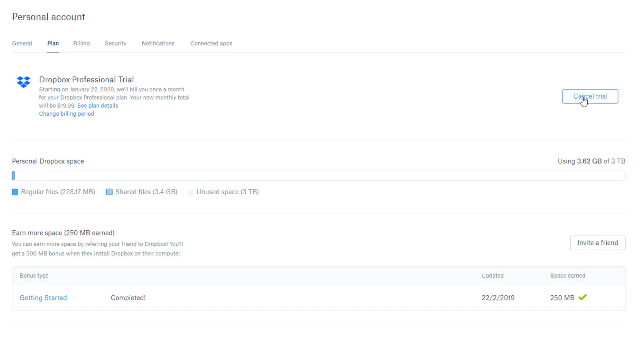Click the 250 MB space earned value

coord(562,298)
